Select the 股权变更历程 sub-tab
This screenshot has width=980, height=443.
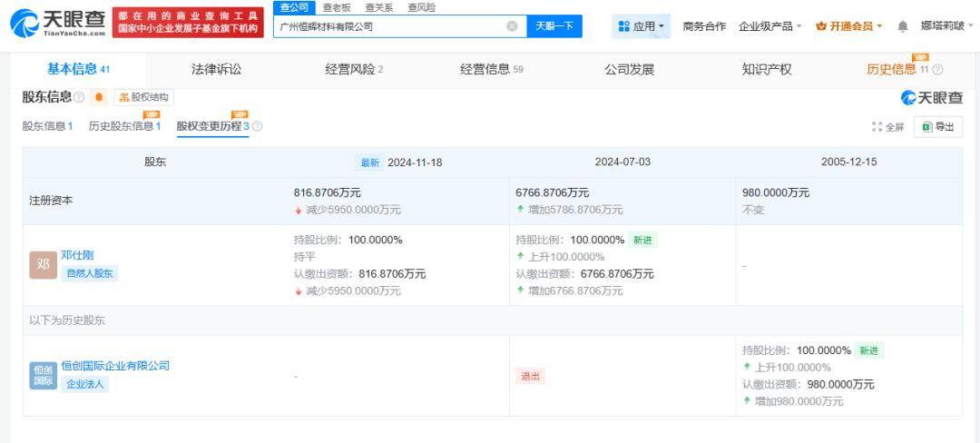213,126
